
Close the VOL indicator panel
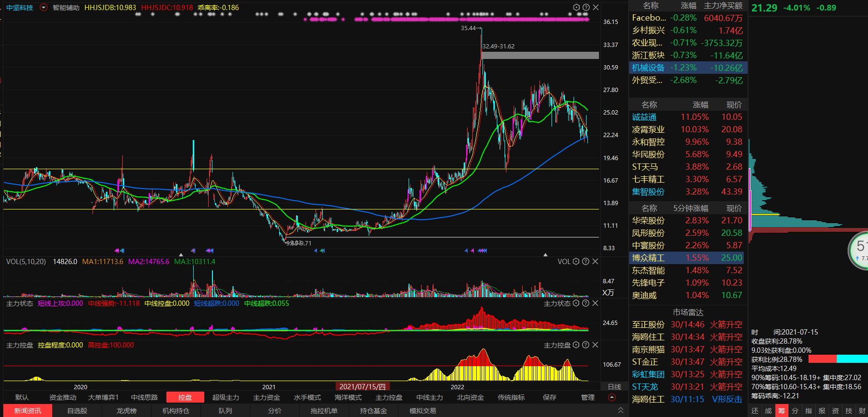tap(595, 262)
